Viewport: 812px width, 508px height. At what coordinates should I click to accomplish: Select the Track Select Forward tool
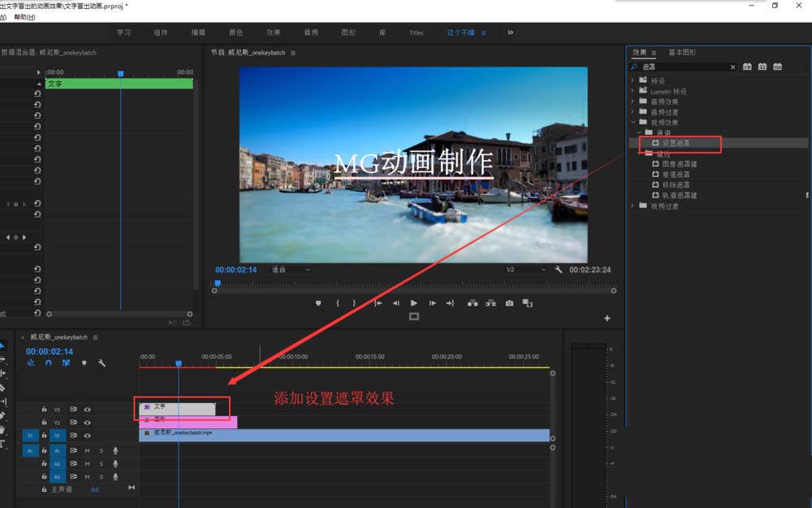click(2, 359)
